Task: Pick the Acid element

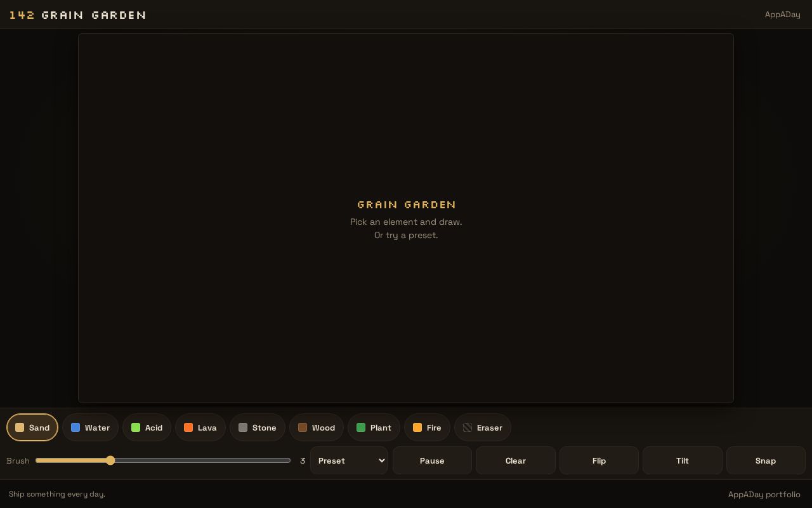Action: point(147,427)
